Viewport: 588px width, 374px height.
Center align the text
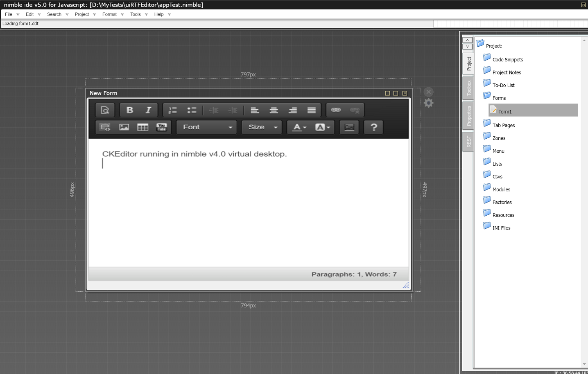click(274, 110)
